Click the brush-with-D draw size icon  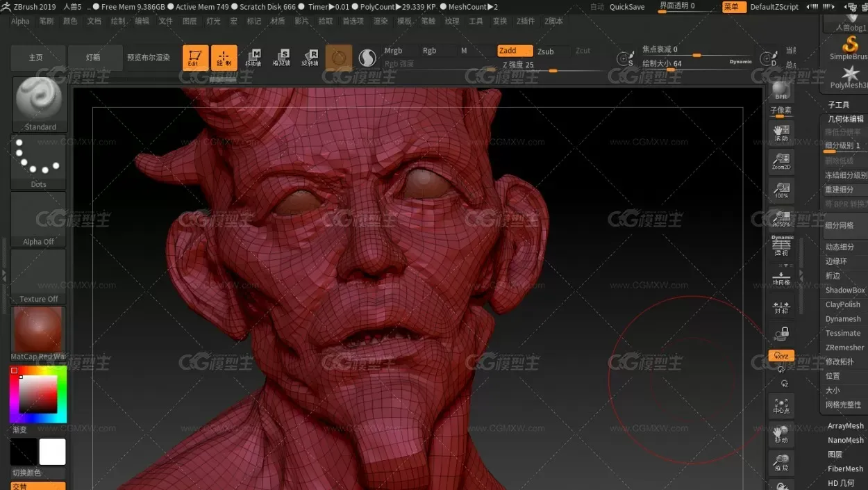click(769, 60)
